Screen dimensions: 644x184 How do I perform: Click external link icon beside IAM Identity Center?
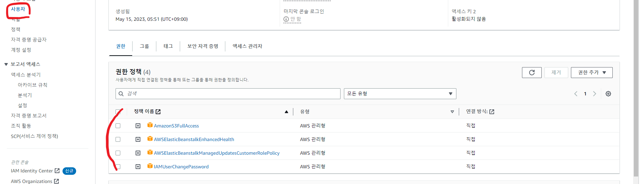coord(57,171)
